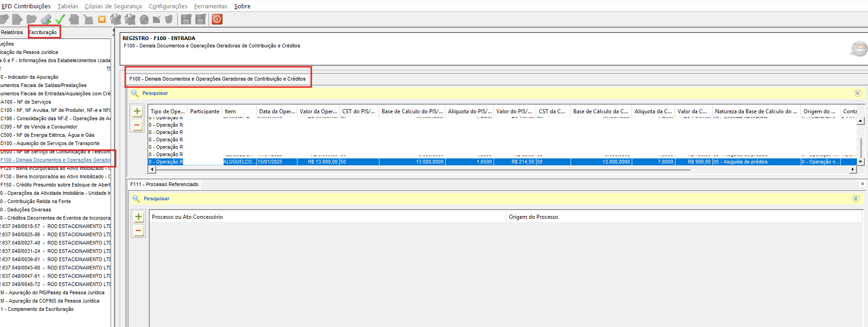Remove the selected F100 record with minus
868x327 pixels.
pos(137,125)
